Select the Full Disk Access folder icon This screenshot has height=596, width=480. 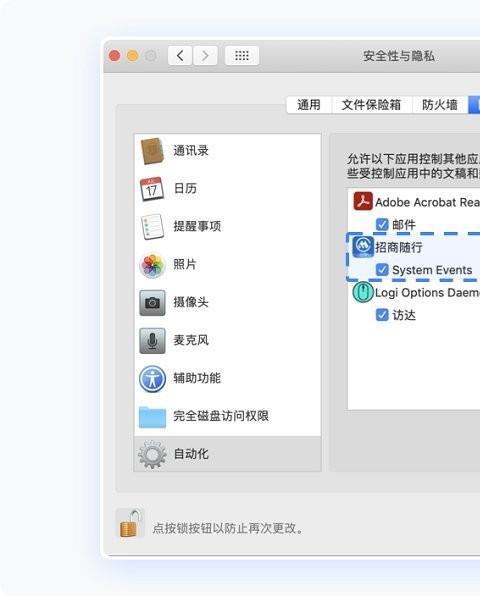tap(152, 417)
